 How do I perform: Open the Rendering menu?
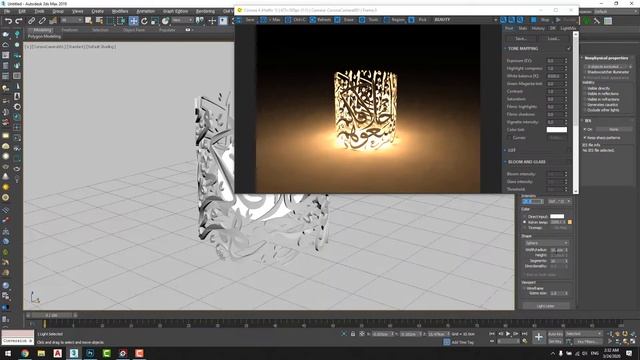205,11
